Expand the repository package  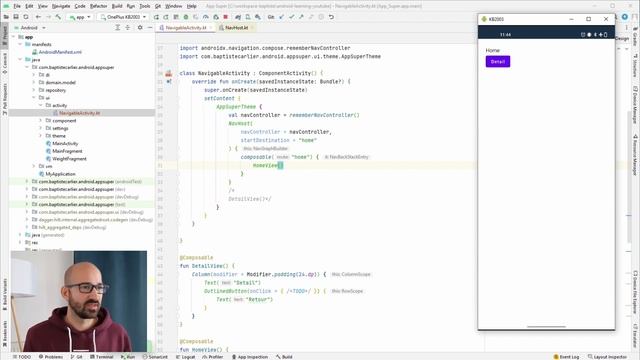tap(34, 90)
